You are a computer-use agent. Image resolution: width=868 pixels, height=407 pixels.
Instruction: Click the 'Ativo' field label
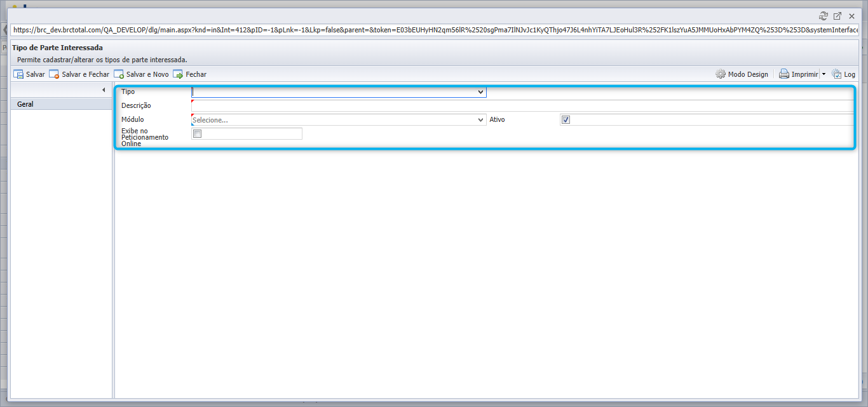(x=497, y=119)
